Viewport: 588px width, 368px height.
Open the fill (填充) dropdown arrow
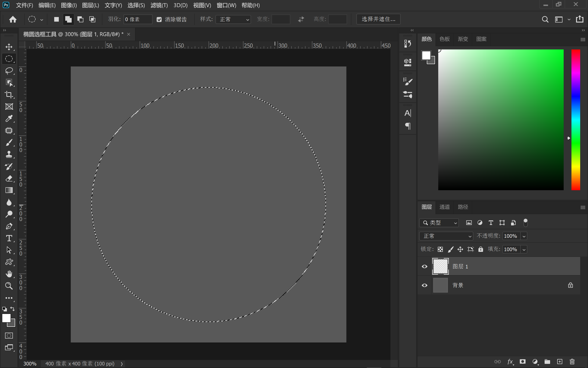(x=524, y=250)
